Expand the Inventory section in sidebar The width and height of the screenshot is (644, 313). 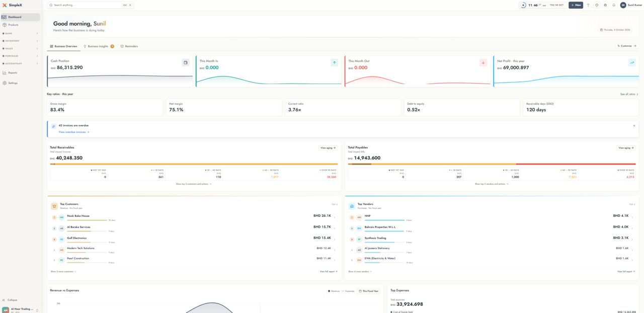click(x=21, y=41)
